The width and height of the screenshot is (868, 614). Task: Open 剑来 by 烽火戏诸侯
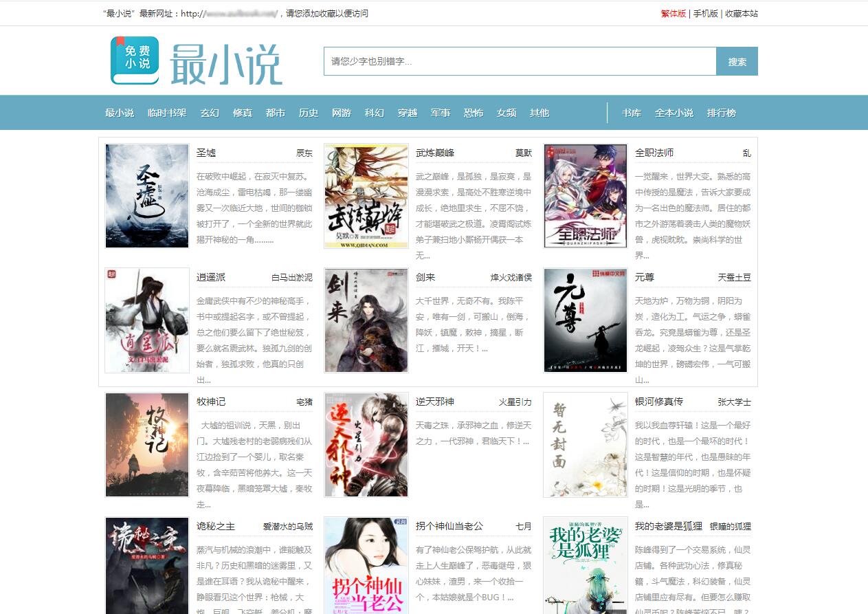[426, 277]
